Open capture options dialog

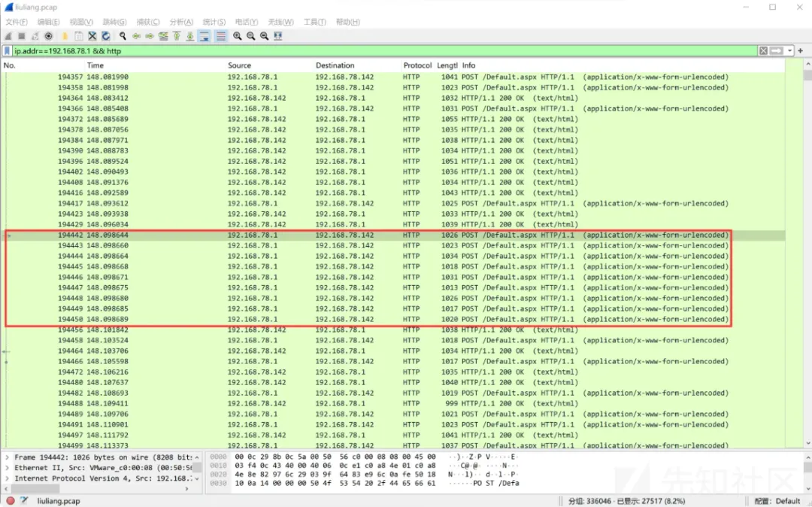pyautogui.click(x=49, y=36)
